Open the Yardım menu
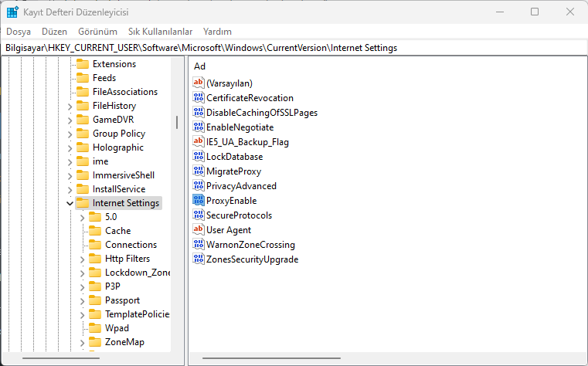The width and height of the screenshot is (588, 366). click(217, 32)
